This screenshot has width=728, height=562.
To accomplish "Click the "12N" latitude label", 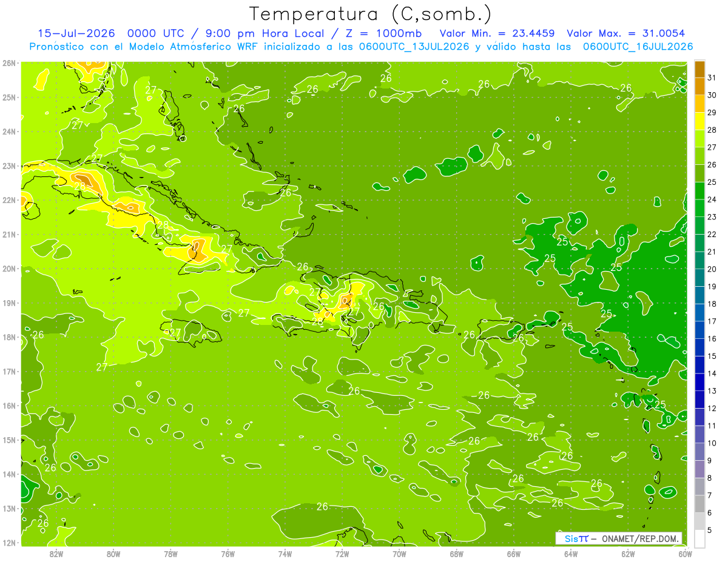I will point(8,543).
